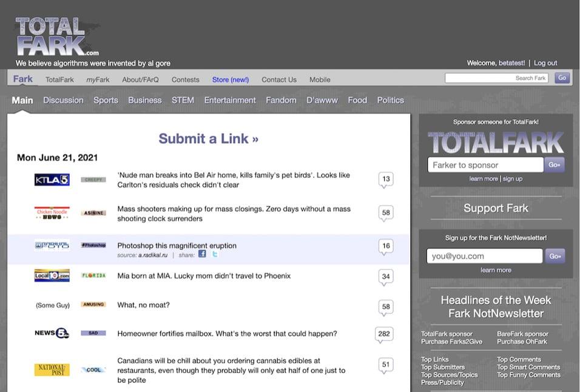The image size is (580, 392).
Task: Click the CREEPY tag badge
Action: [93, 180]
